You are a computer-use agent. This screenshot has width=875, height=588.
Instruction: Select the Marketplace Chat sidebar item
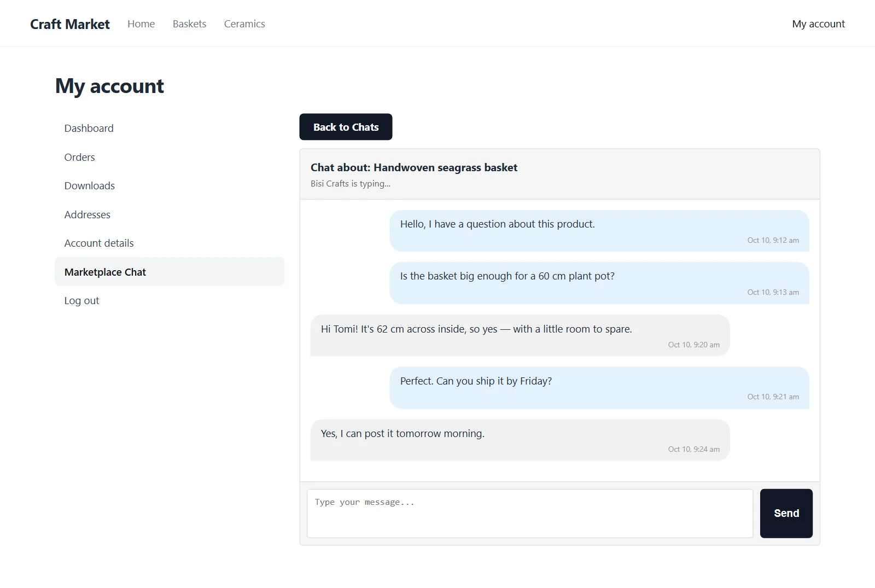pos(169,272)
